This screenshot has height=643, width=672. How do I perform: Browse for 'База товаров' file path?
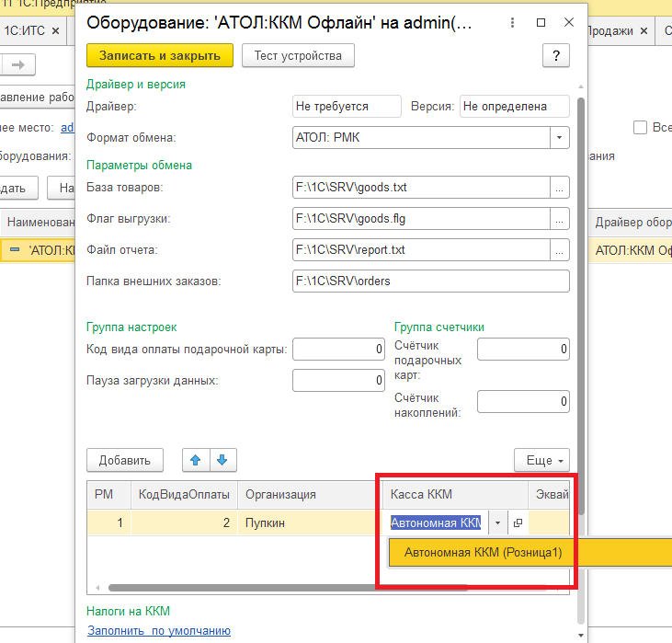point(559,188)
